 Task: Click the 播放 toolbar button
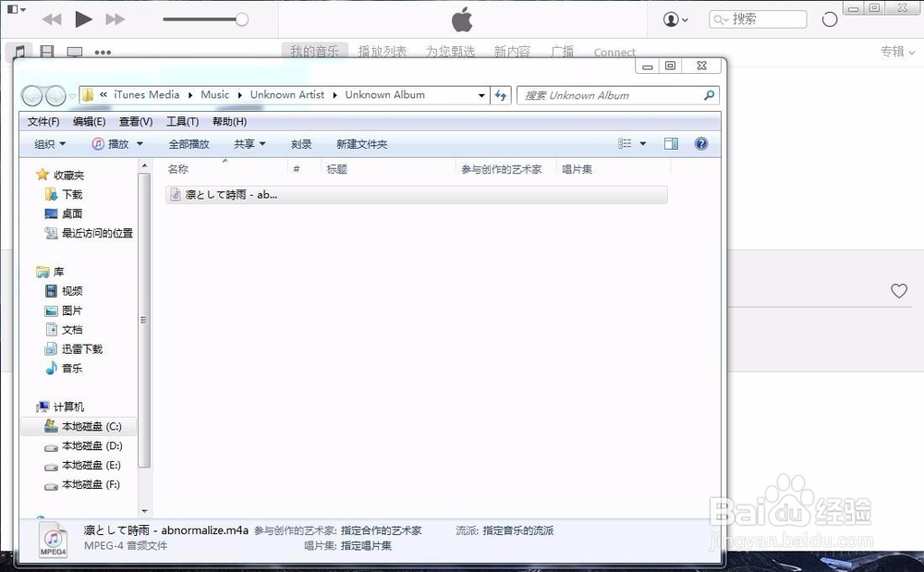[110, 144]
